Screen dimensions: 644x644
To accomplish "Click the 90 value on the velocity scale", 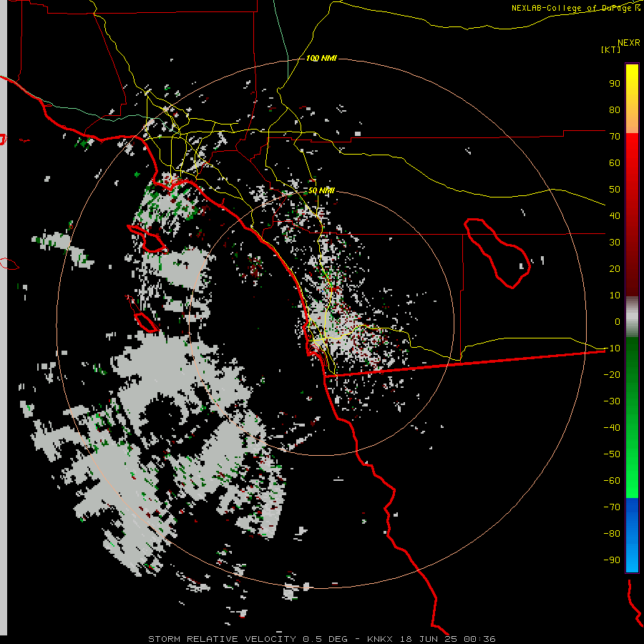I will click(615, 84).
